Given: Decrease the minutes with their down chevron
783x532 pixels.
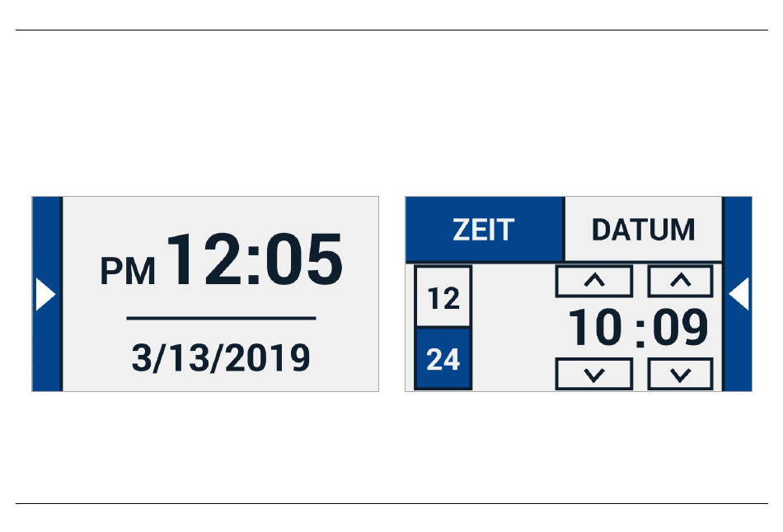Looking at the screenshot, I should [x=680, y=374].
